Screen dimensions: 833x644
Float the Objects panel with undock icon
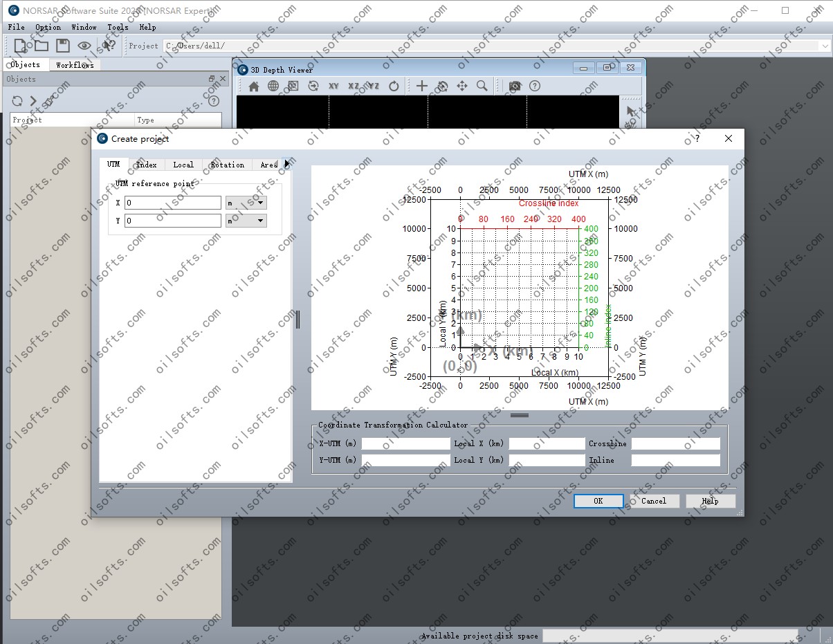click(x=212, y=80)
